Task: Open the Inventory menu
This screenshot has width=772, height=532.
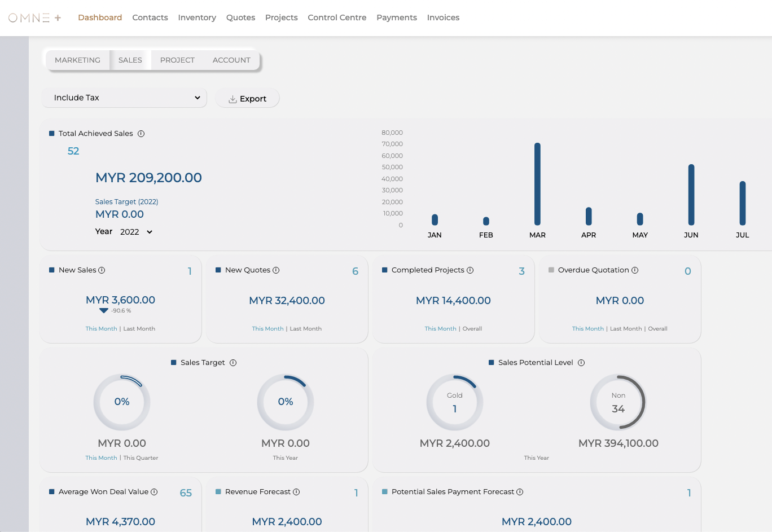Action: [197, 17]
